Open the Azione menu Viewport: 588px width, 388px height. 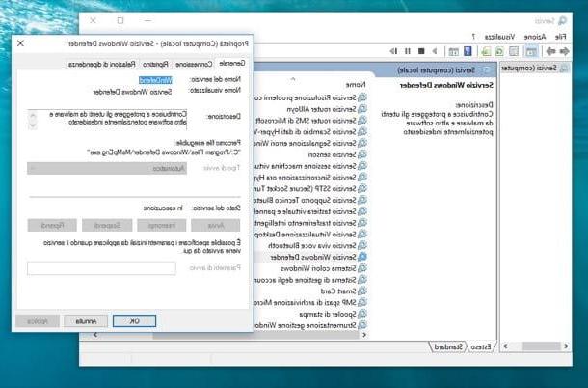pos(535,37)
